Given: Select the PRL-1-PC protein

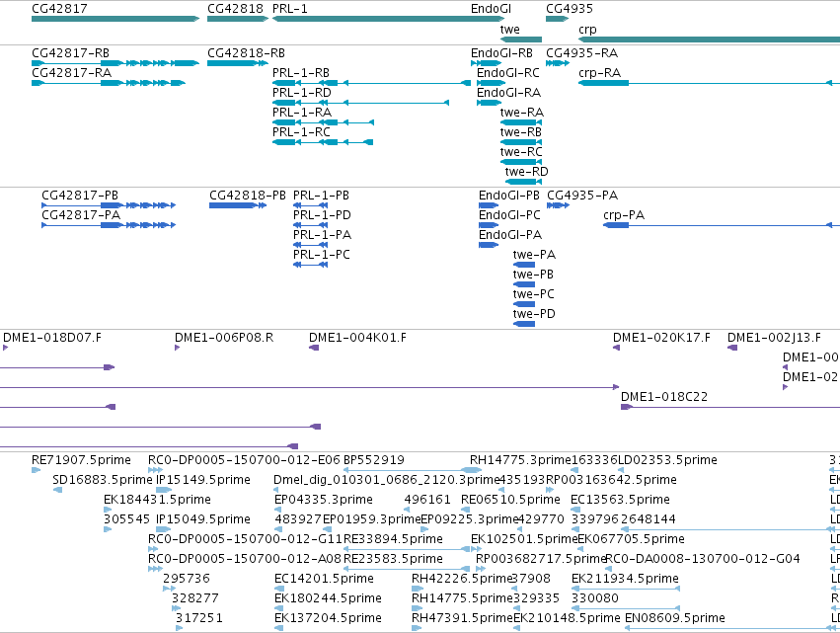Looking at the screenshot, I should (x=310, y=265).
